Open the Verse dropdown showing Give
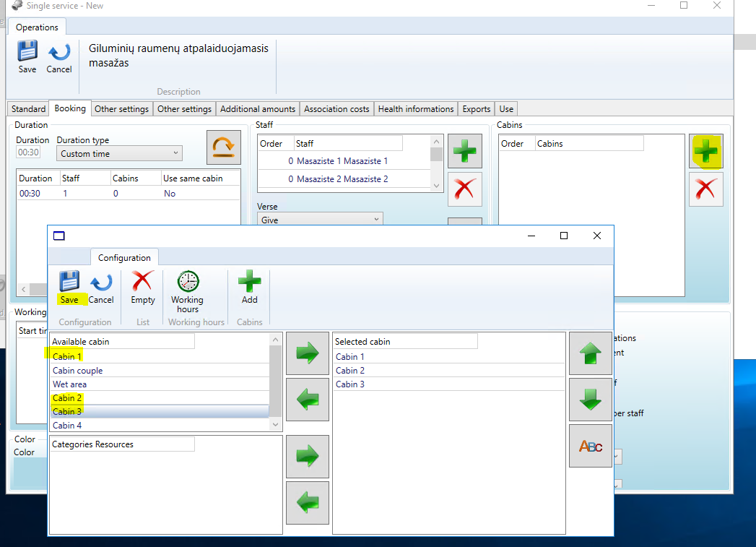This screenshot has width=756, height=547. [x=320, y=220]
